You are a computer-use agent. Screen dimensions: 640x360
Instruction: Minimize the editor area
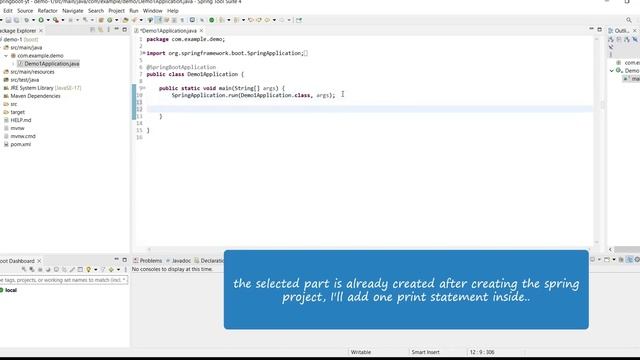coord(591,29)
